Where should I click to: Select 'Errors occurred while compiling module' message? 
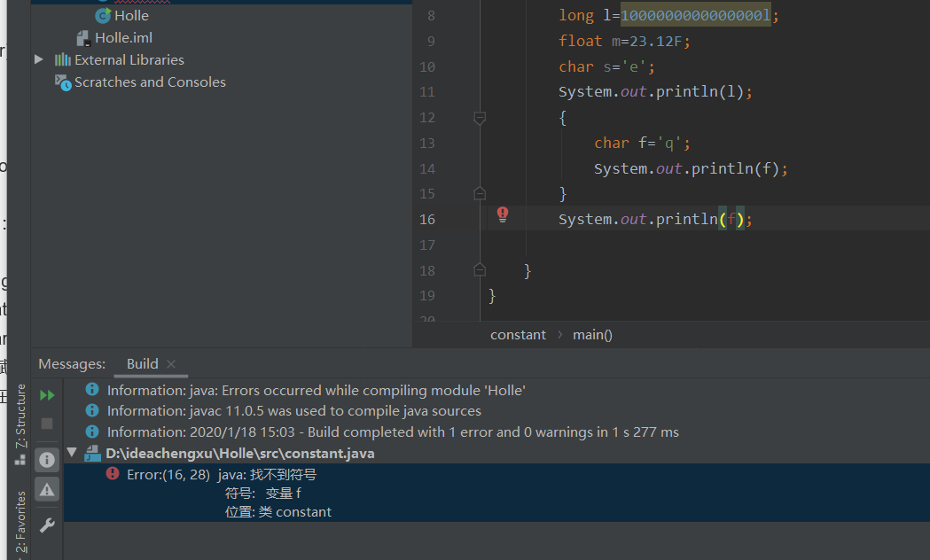pyautogui.click(x=317, y=391)
